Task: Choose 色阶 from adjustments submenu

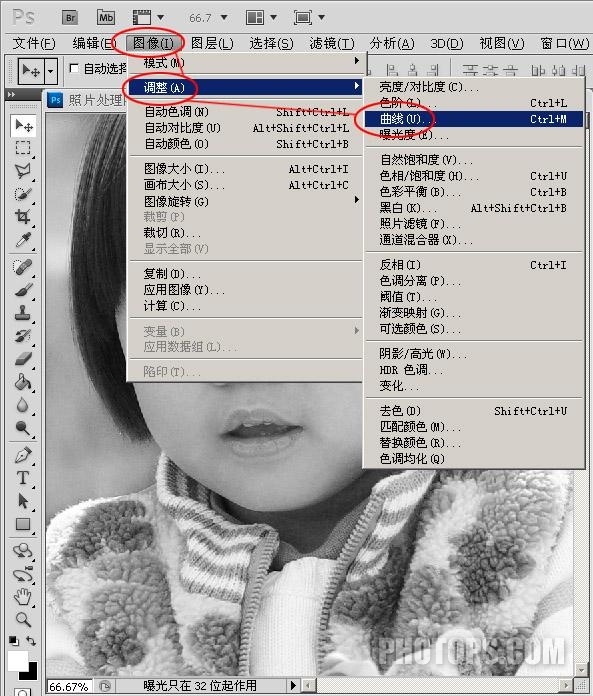Action: 474,103
